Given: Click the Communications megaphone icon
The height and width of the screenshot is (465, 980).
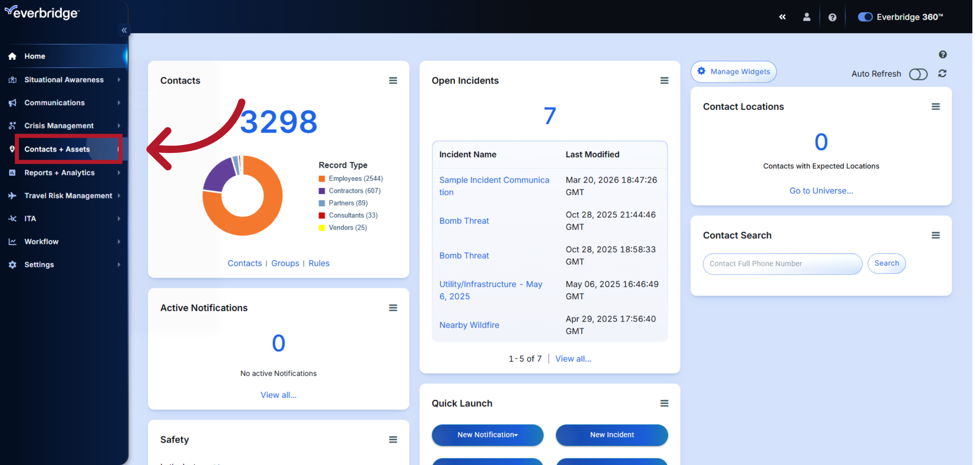Looking at the screenshot, I should [x=13, y=103].
